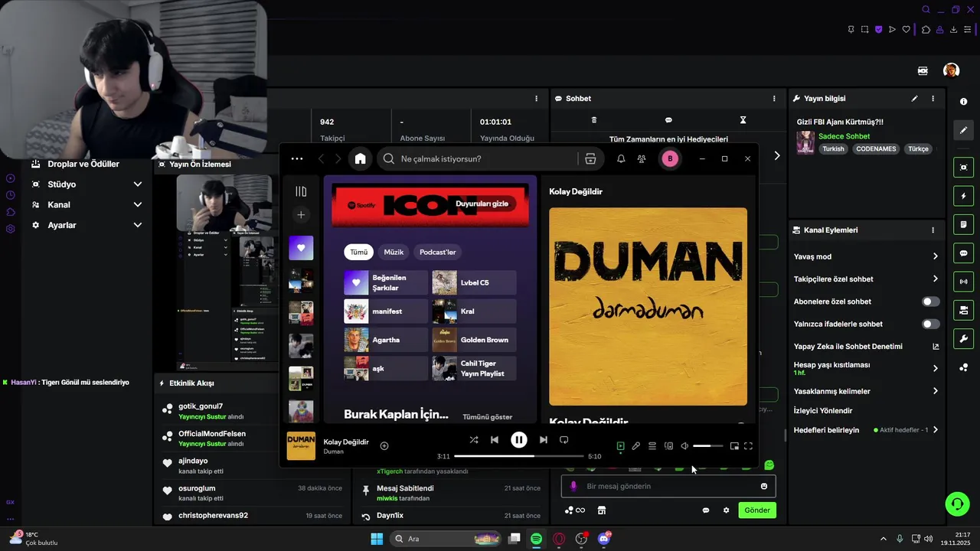This screenshot has height=551, width=980.
Task: Click İzleyici Yönlendir action
Action: (823, 411)
